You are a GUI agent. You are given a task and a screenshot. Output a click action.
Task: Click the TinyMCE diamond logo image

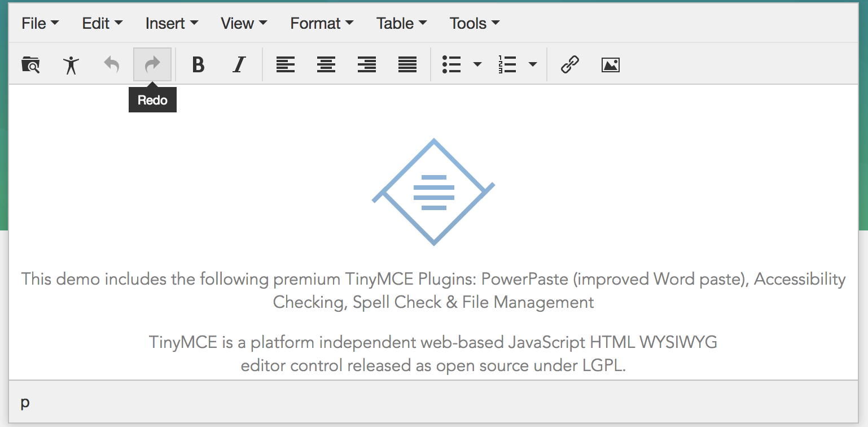433,192
